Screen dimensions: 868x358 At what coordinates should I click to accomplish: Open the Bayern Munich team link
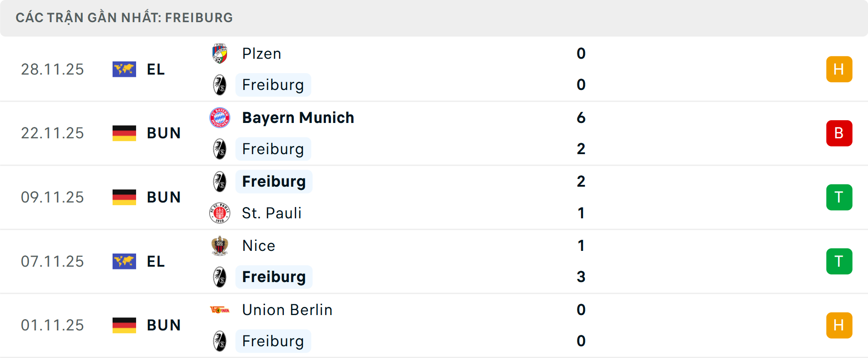point(298,118)
